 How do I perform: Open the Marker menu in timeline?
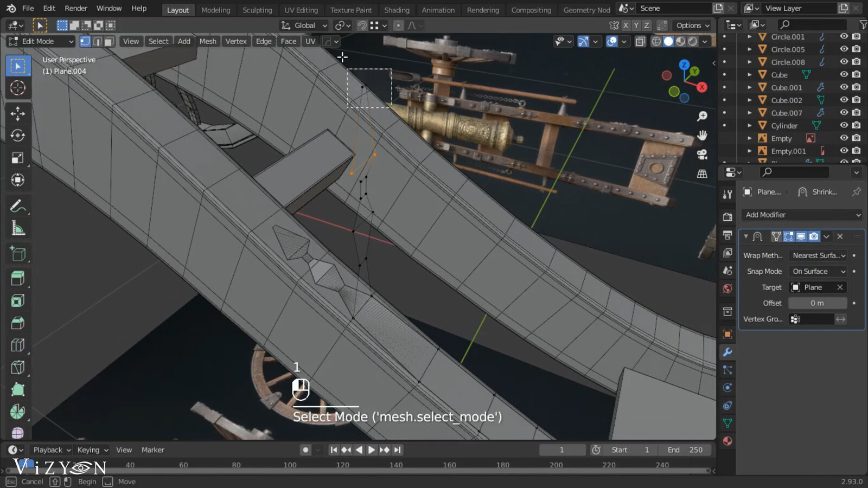coord(152,450)
